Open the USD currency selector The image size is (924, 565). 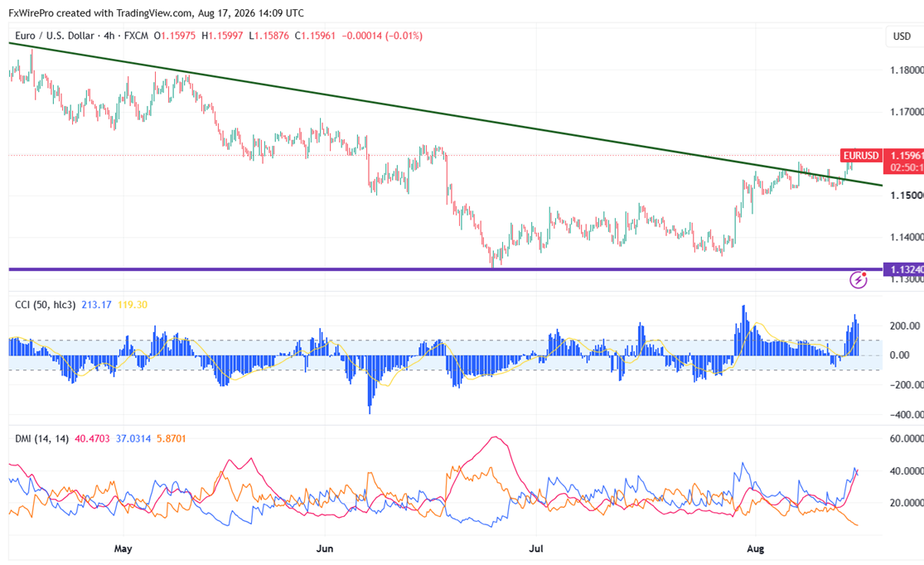click(x=902, y=36)
